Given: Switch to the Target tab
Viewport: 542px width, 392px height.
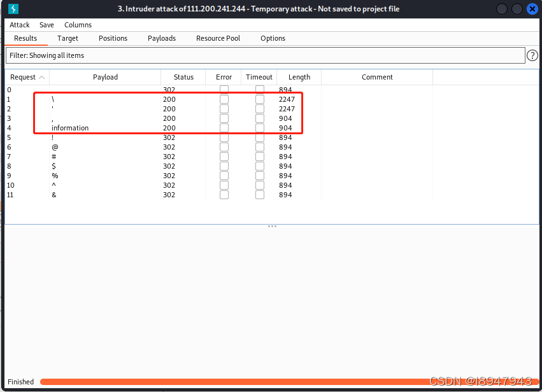Looking at the screenshot, I should coord(68,38).
